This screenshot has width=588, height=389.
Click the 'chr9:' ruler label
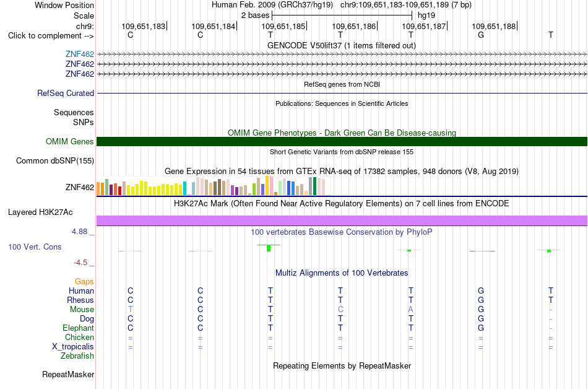85,26
